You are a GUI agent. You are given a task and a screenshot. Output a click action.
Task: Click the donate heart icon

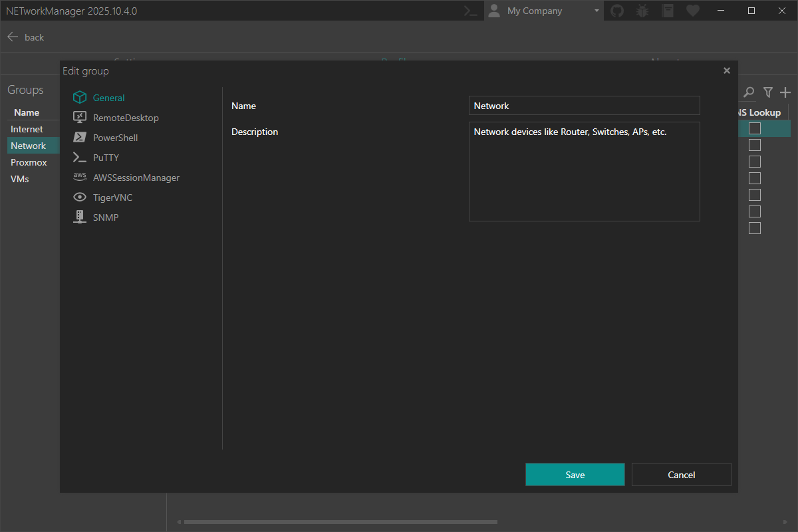click(x=693, y=11)
